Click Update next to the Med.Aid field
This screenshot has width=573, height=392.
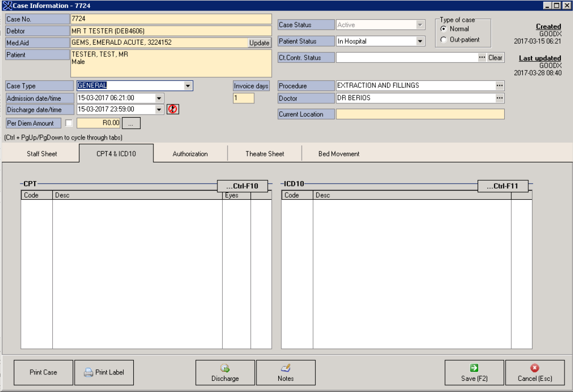coord(259,42)
